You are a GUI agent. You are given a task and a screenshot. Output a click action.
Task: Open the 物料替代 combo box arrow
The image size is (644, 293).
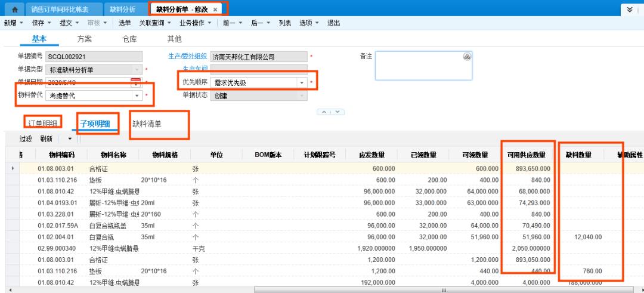(137, 95)
